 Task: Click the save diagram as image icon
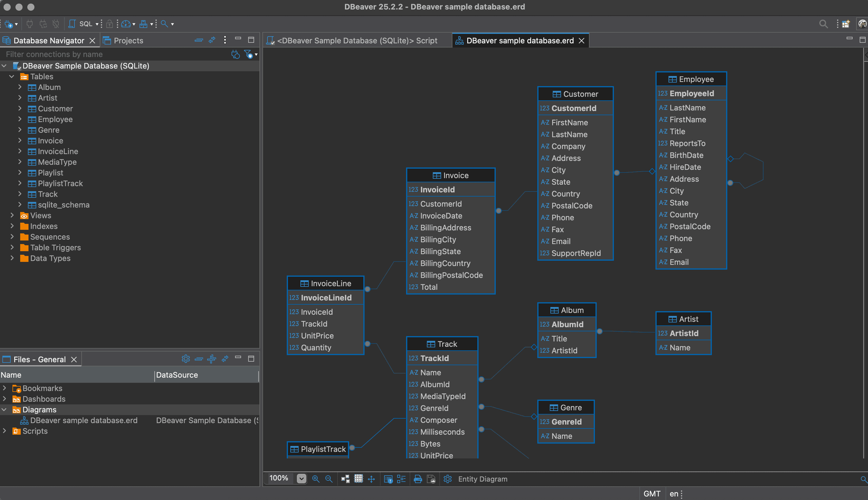(431, 479)
